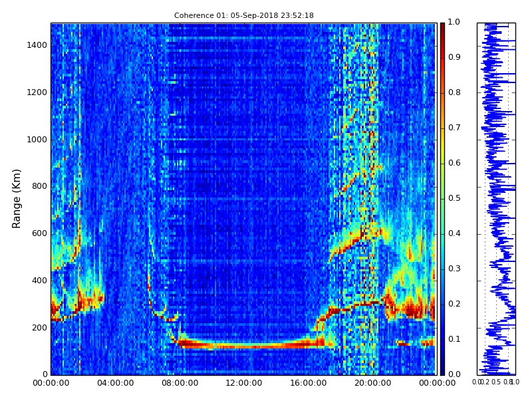Click the 1400 range tick label
Screen dimensions: 532x399
(x=37, y=45)
